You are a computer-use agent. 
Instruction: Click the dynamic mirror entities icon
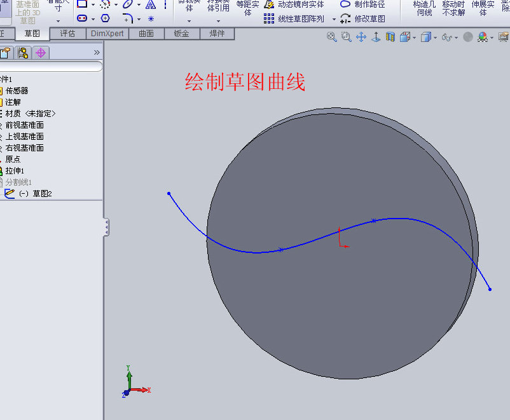(x=269, y=4)
